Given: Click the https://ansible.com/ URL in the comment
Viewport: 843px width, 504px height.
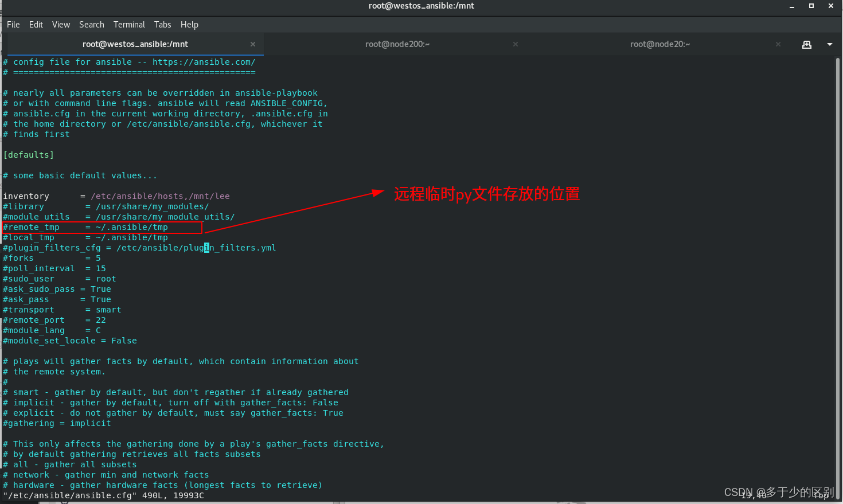Looking at the screenshot, I should 204,62.
